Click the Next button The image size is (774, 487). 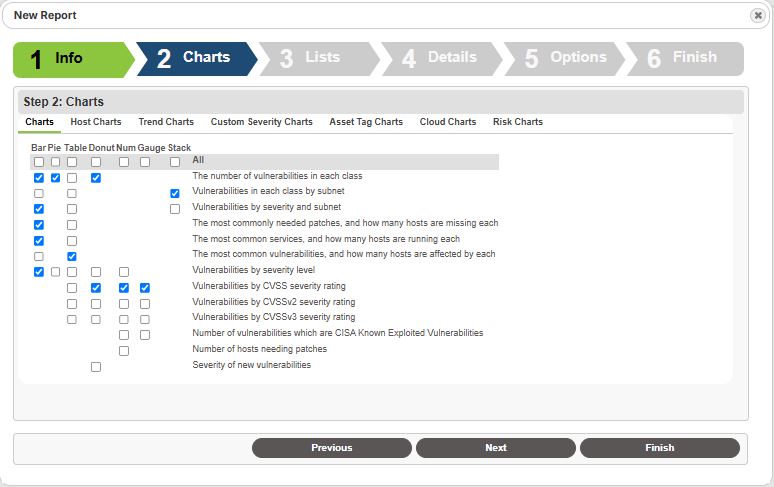coord(496,448)
